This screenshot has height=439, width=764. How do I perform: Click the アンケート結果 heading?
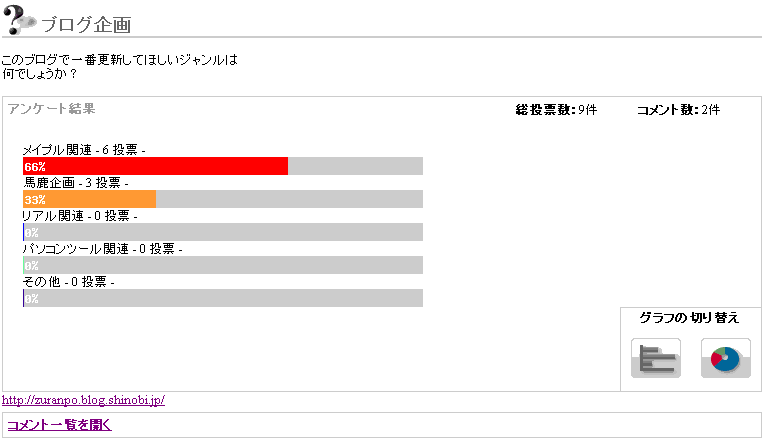click(x=51, y=109)
